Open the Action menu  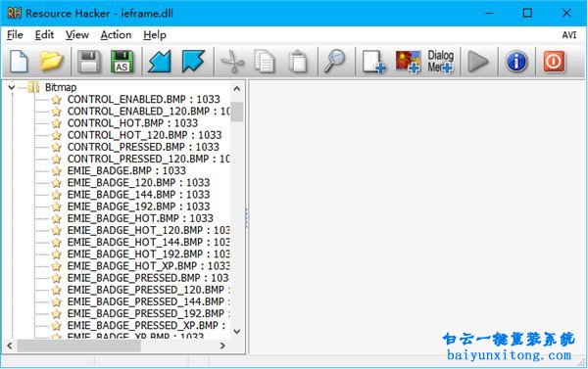[116, 35]
